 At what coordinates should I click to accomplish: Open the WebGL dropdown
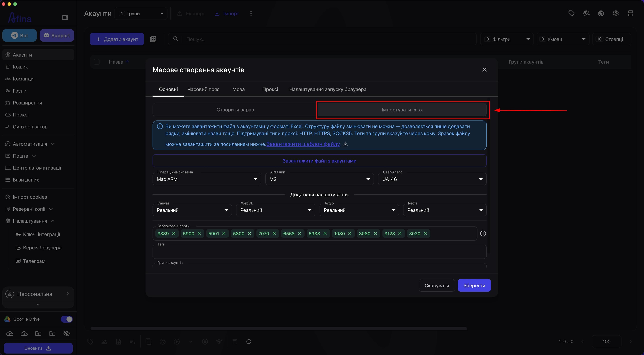pyautogui.click(x=276, y=210)
